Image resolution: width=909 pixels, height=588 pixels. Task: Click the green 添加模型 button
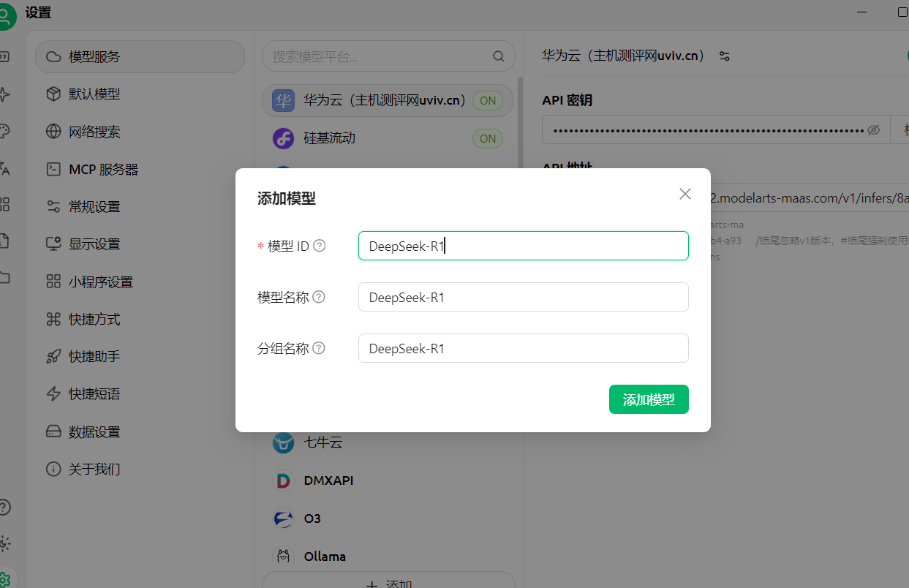pos(648,400)
